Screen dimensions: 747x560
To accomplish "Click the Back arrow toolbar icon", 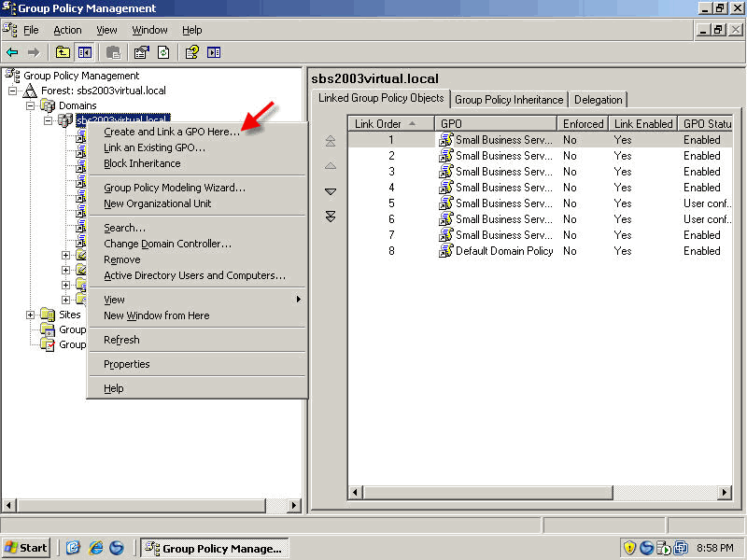I will click(12, 52).
